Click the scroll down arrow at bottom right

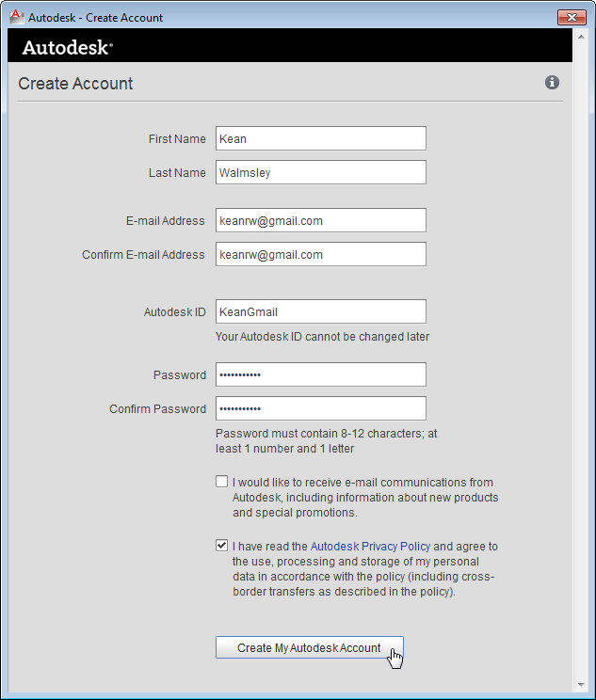click(580, 683)
